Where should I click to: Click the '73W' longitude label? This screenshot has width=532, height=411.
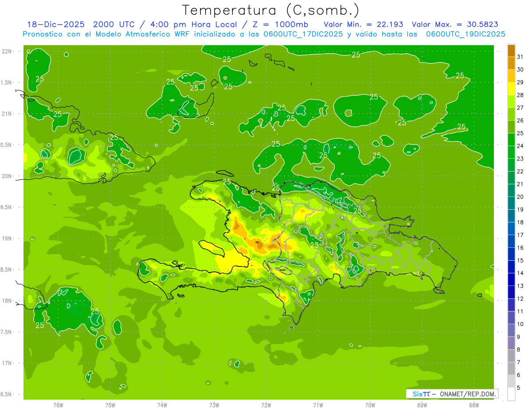tap(214, 405)
